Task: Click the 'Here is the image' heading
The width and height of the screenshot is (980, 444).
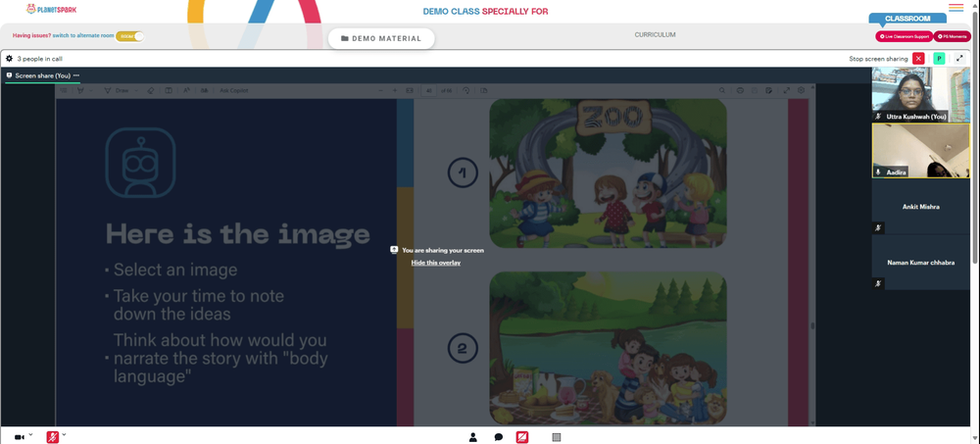Action: click(x=238, y=234)
